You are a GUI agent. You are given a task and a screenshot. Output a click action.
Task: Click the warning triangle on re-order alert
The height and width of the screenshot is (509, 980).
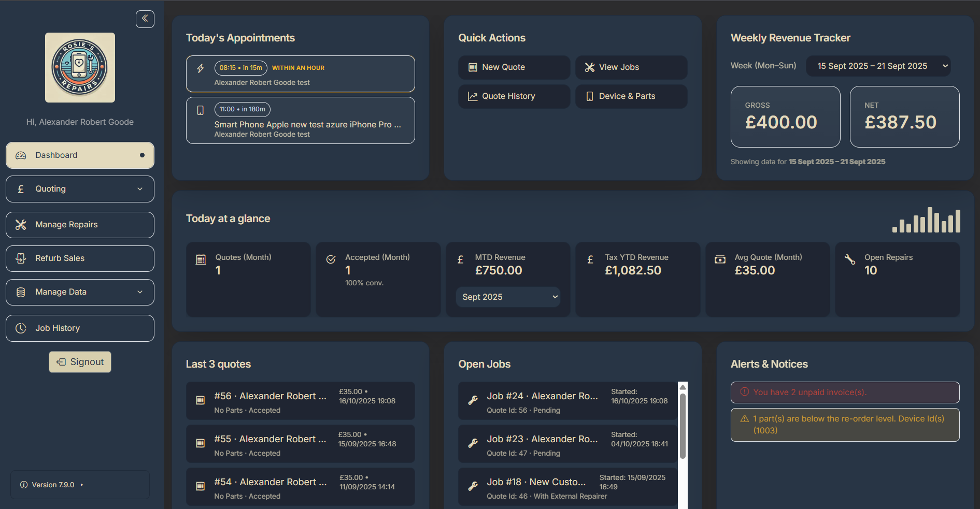pyautogui.click(x=744, y=419)
